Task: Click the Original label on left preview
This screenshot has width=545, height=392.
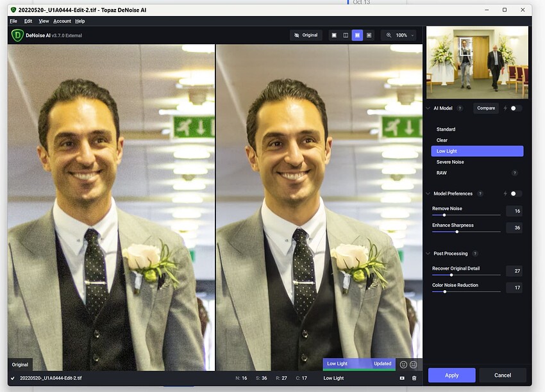Action: tap(20, 364)
